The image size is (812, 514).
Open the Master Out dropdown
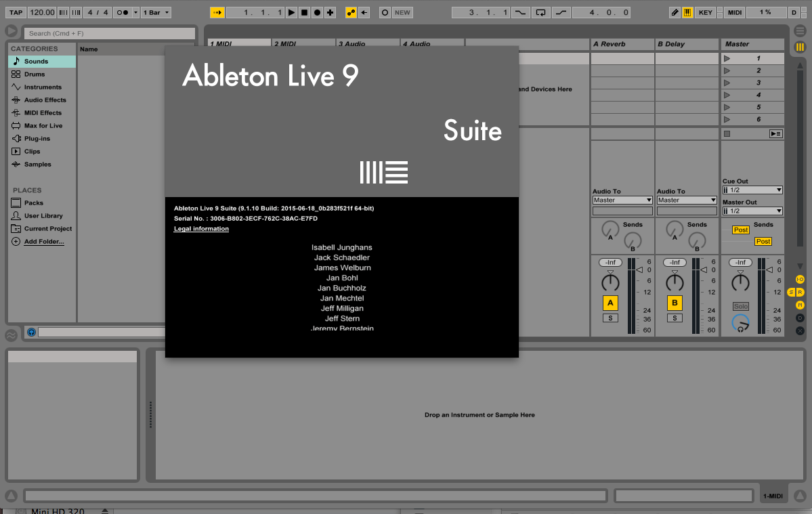click(x=752, y=211)
